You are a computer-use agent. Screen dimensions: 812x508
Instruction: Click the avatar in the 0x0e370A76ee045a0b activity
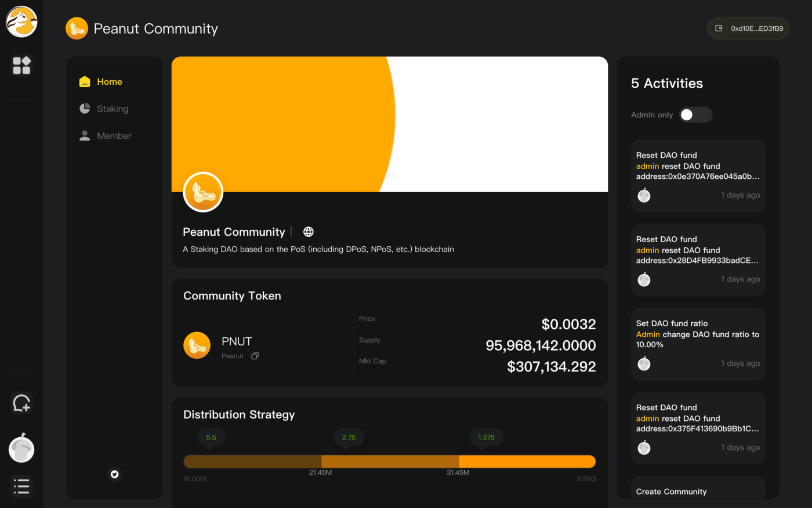point(644,196)
